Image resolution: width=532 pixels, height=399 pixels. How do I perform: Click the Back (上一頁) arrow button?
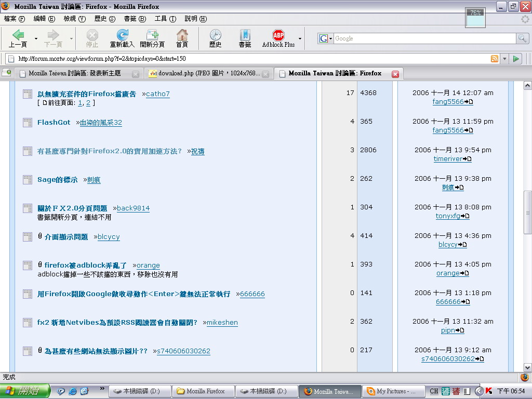click(x=18, y=36)
